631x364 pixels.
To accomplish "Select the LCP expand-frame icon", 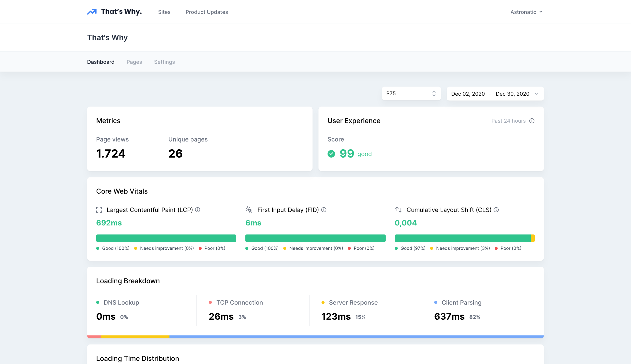I will (x=99, y=210).
